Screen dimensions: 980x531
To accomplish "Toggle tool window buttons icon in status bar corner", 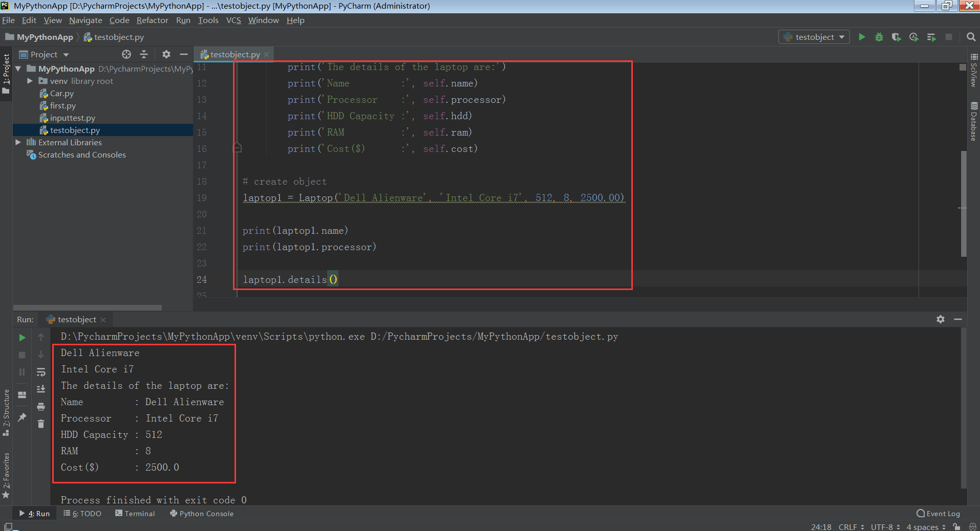I will (x=8, y=526).
